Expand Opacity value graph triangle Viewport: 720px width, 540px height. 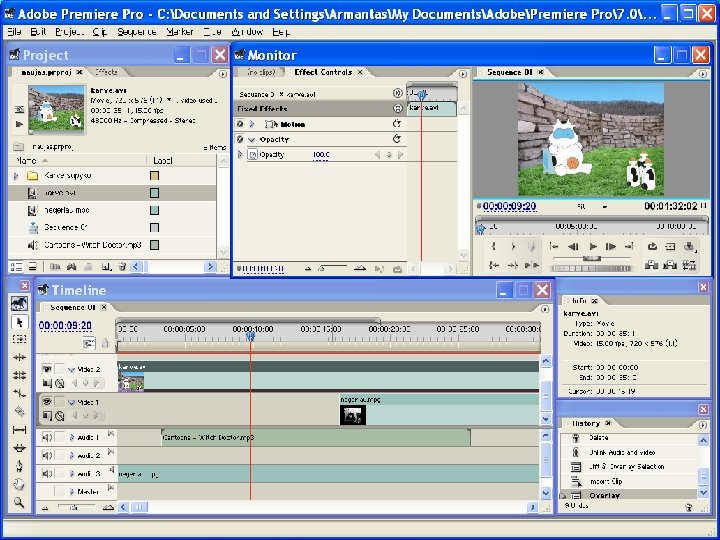pyautogui.click(x=240, y=155)
